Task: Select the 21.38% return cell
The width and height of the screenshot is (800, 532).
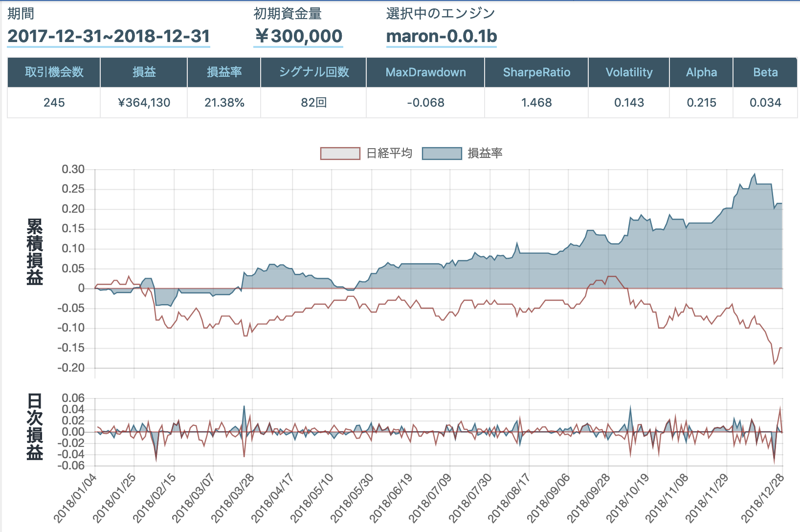Action: tap(224, 103)
